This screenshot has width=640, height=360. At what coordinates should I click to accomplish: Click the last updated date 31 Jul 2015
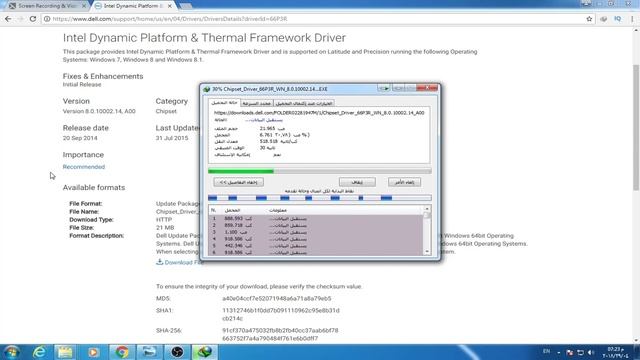tap(172, 138)
